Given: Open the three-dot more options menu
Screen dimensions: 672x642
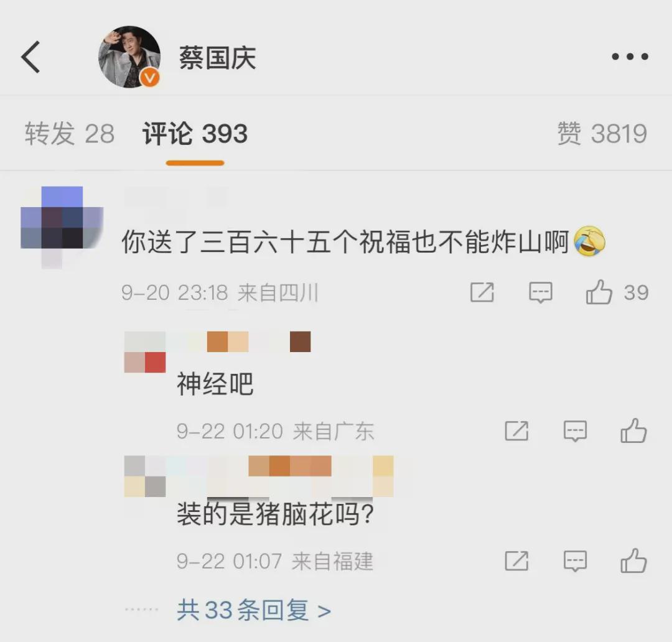Looking at the screenshot, I should 630,57.
